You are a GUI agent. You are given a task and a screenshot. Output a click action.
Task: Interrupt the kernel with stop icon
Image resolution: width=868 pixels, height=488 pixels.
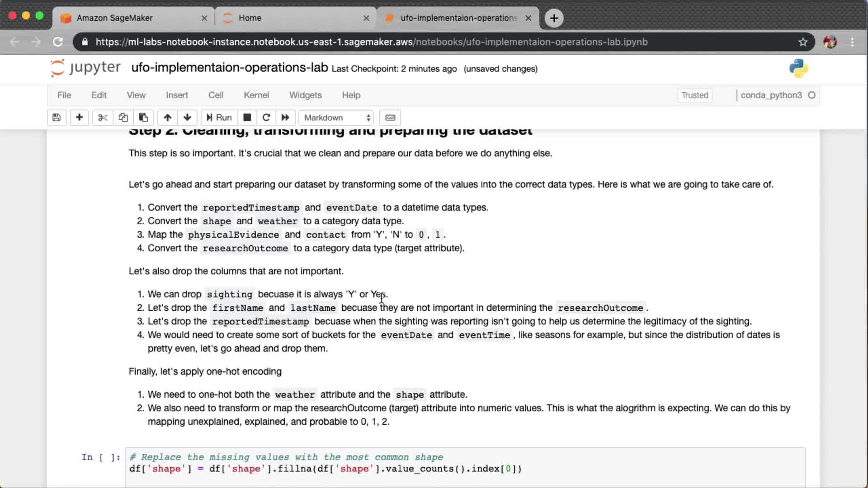(247, 117)
